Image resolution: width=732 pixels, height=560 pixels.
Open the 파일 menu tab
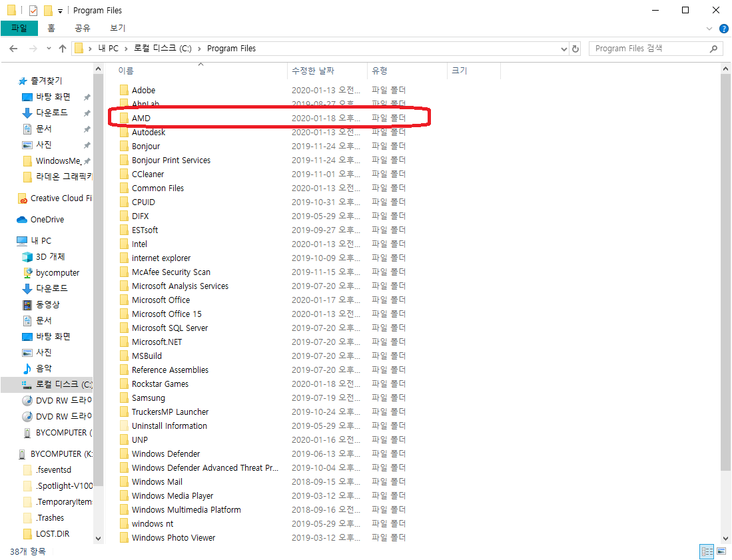coord(19,29)
